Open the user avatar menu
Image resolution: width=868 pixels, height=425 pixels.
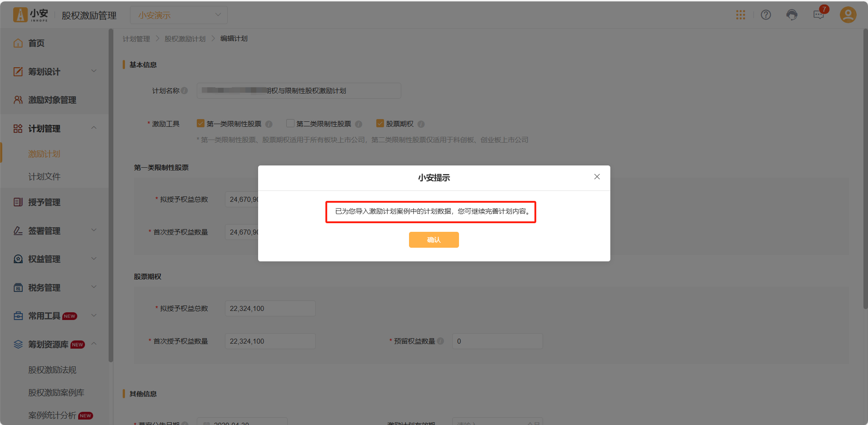tap(848, 15)
